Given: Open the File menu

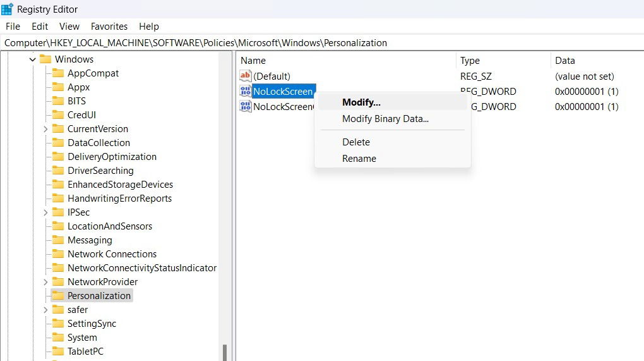Looking at the screenshot, I should tap(13, 27).
